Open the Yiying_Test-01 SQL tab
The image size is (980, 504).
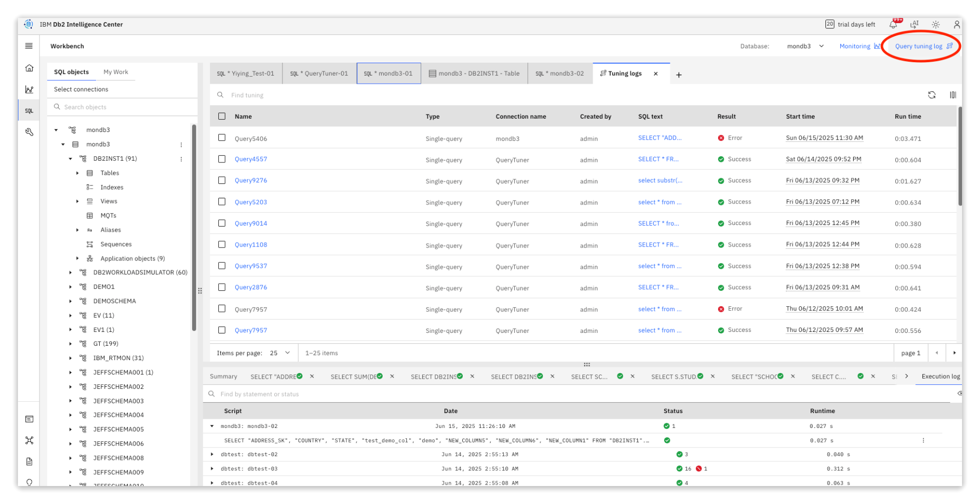pyautogui.click(x=246, y=73)
